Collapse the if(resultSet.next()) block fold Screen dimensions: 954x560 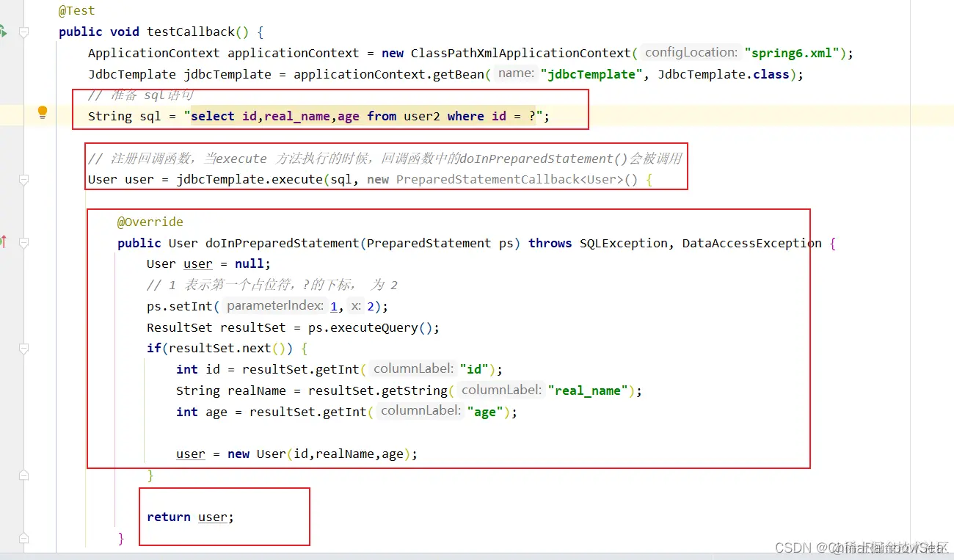pos(23,349)
